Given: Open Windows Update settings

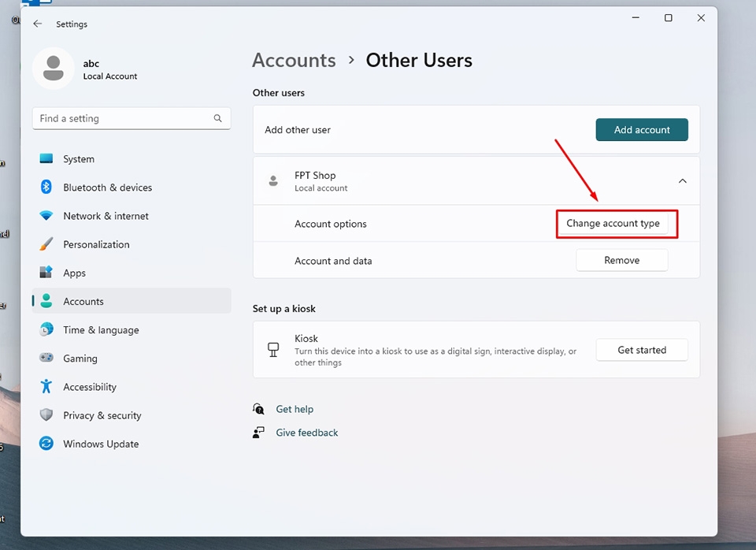Looking at the screenshot, I should [132, 444].
